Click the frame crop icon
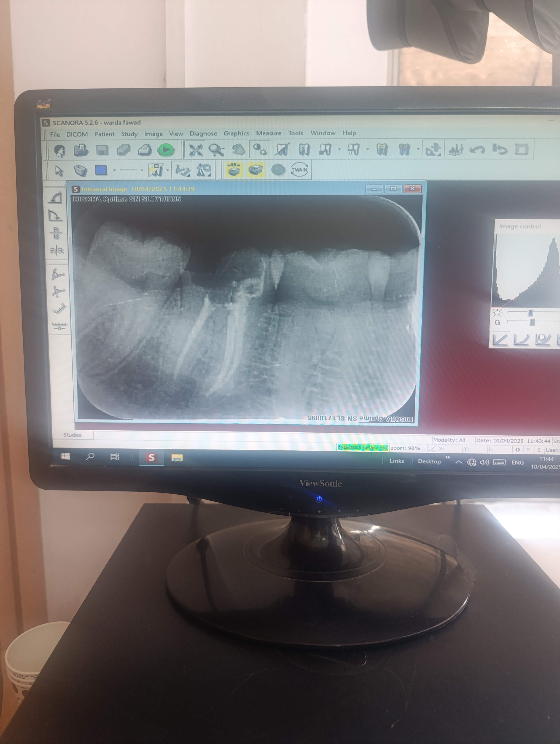 (521, 149)
